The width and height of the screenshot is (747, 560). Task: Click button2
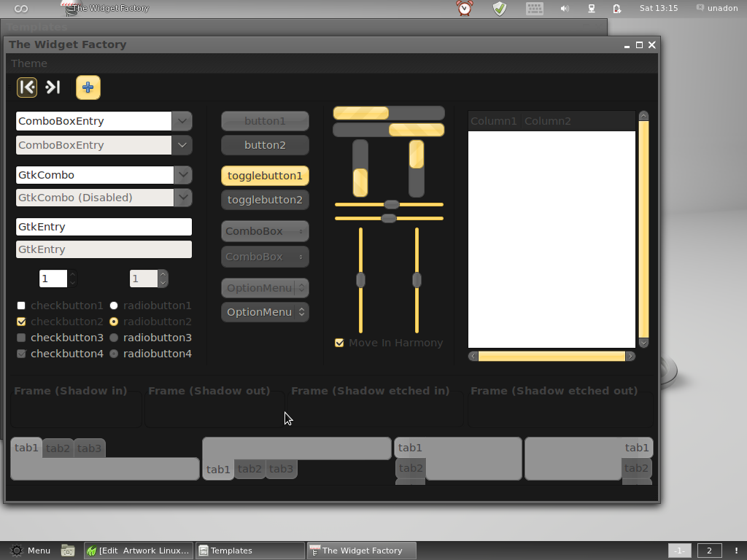click(265, 145)
